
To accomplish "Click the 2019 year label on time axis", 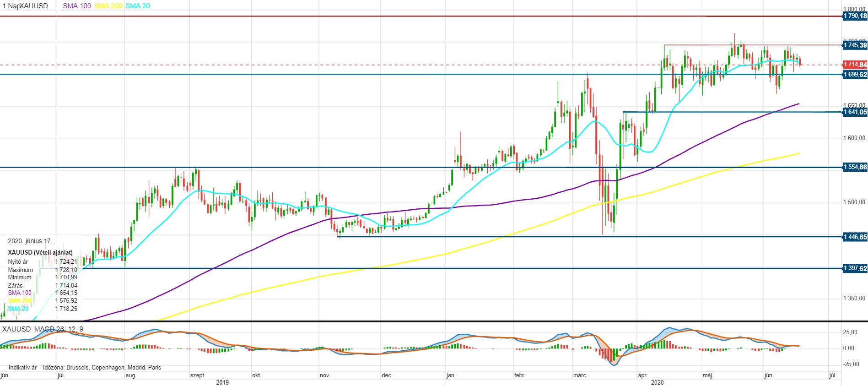I will point(222,382).
